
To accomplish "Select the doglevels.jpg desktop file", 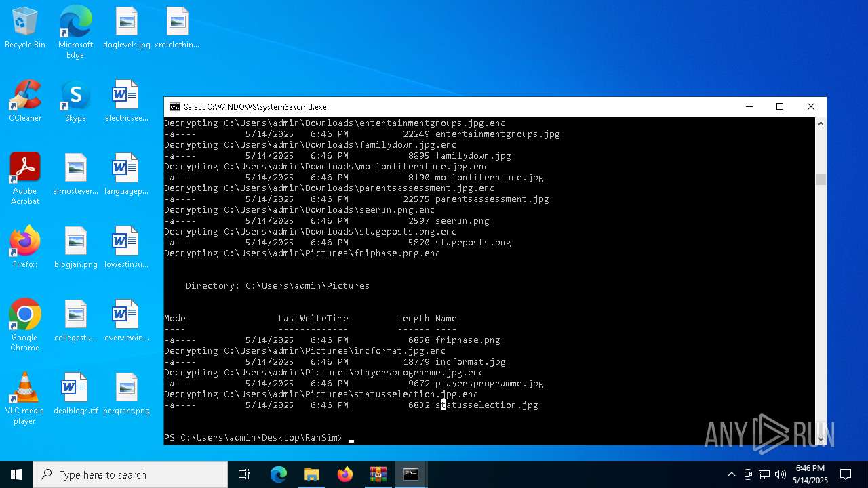I will pyautogui.click(x=126, y=28).
